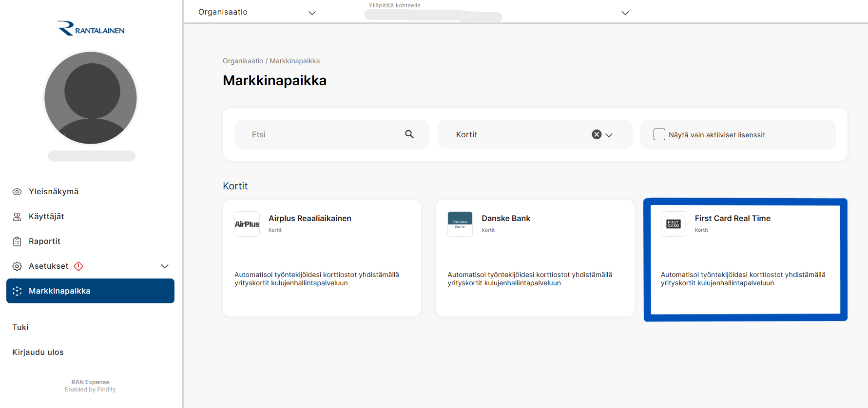Screen dimensions: 868x408
Task: Open the Kortit category dropdown arrow
Action: [x=609, y=135]
